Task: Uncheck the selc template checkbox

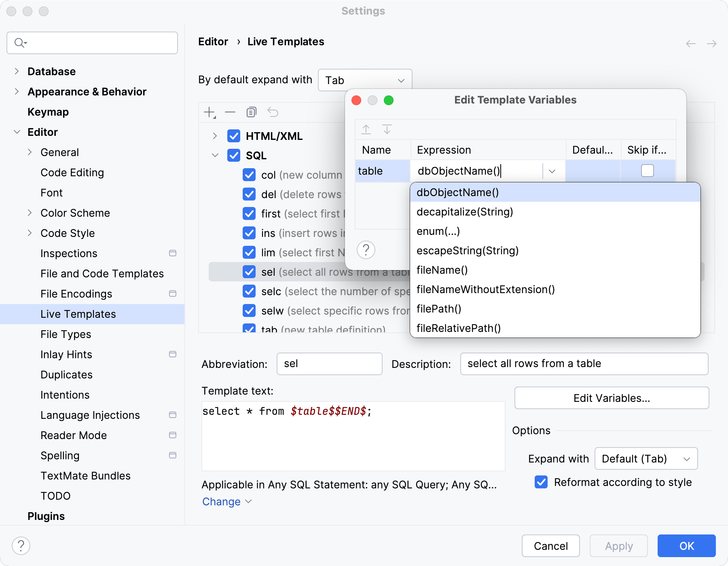Action: (x=249, y=291)
